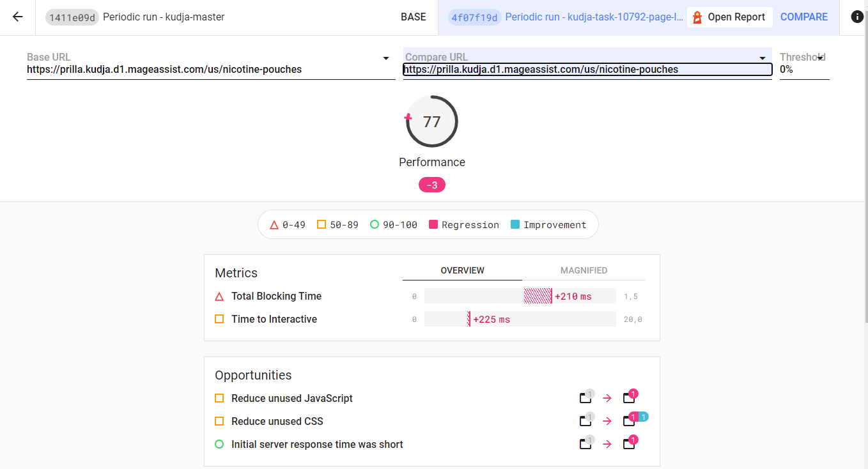Viewport: 868px width, 469px height.
Task: Click the green circle icon beside Initial server response
Action: (x=219, y=444)
